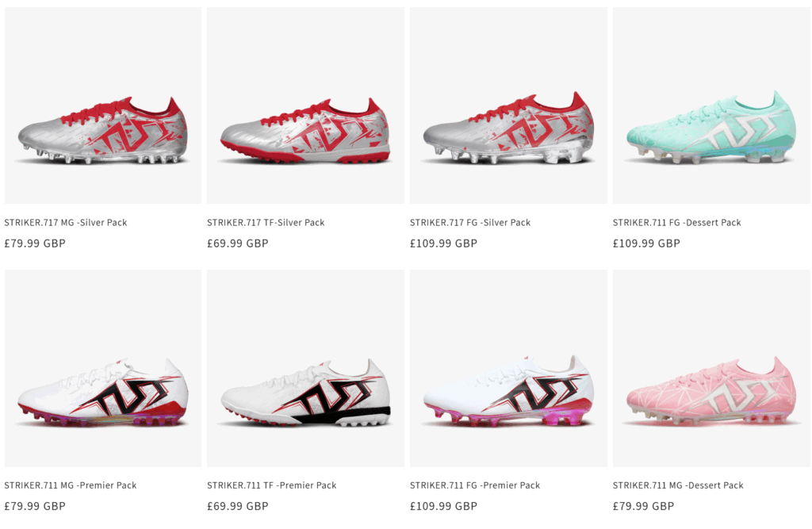Click the STRIKER.711 FG -Dessert Pack title
This screenshot has width=812, height=529.
pos(677,223)
